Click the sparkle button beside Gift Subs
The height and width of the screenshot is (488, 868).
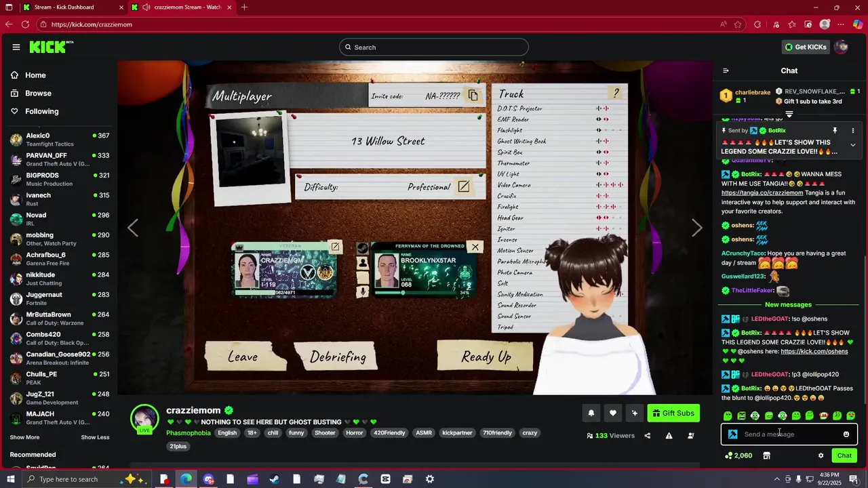point(635,413)
